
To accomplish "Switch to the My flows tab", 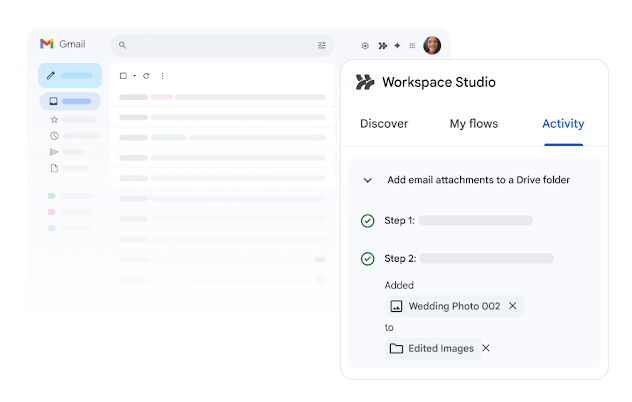I will coord(473,124).
